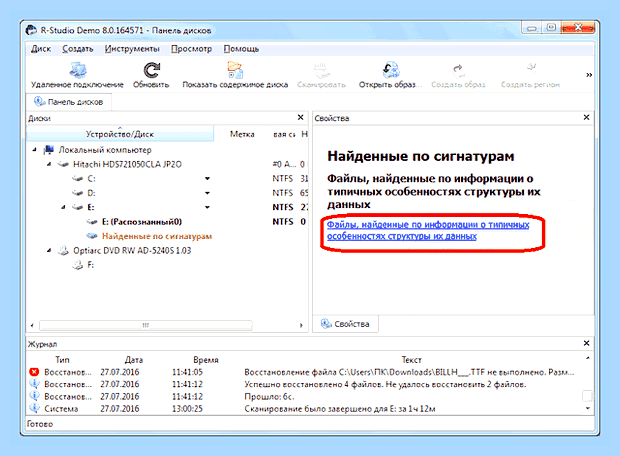Click the Optiarc DVD RW drive icon
620x456 pixels.
pyautogui.click(x=63, y=250)
